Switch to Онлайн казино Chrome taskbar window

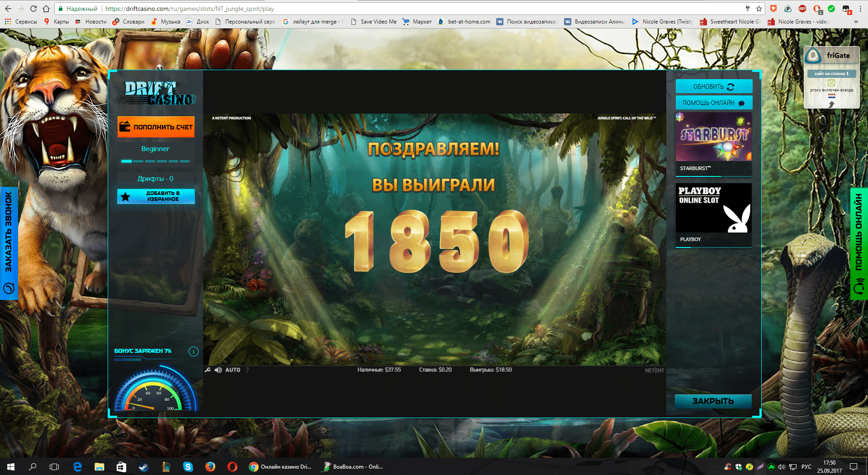click(280, 466)
